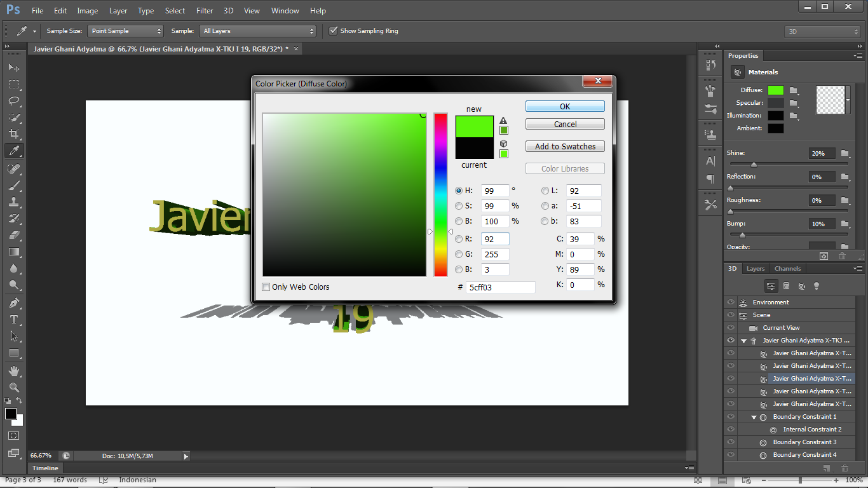Open the Window menu
868x488 pixels.
coord(285,11)
